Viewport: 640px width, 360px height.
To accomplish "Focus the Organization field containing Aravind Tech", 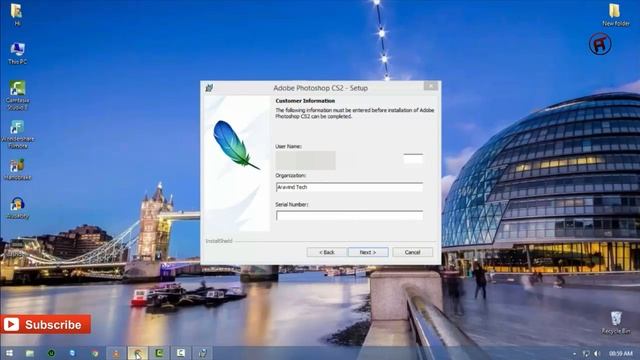I will pyautogui.click(x=349, y=187).
